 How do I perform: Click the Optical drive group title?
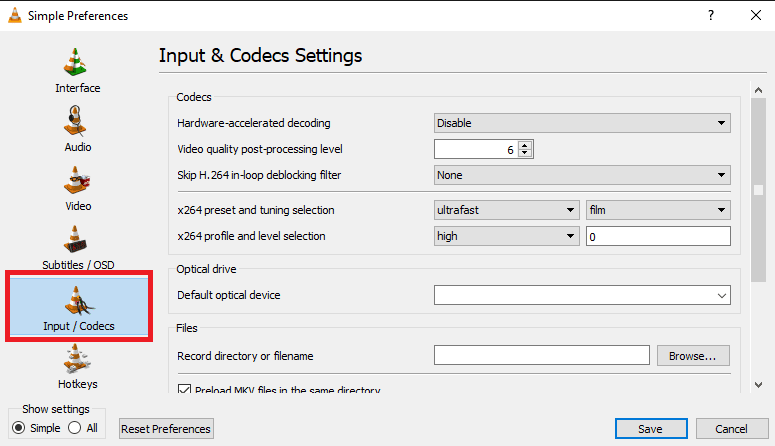tap(206, 269)
